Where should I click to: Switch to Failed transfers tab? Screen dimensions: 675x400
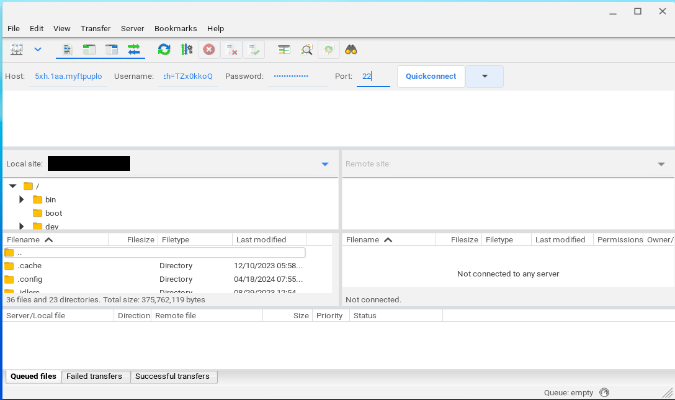click(94, 376)
